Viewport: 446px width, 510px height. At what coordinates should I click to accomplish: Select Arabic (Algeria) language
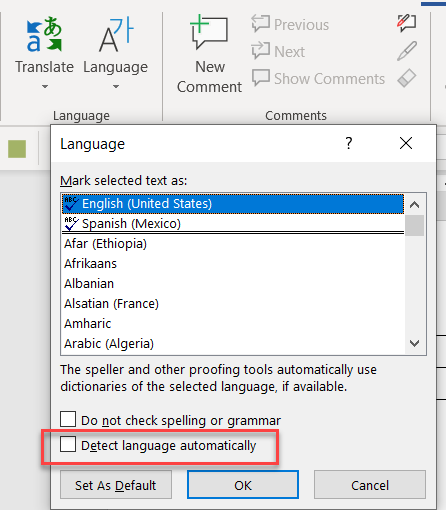233,344
